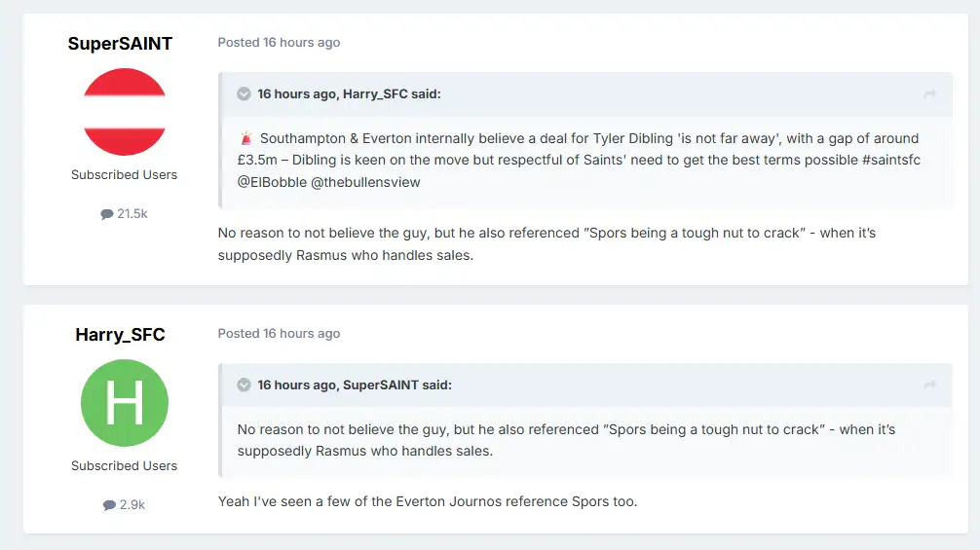Click 'Subscribed Users' under SuperSAINT
Screen dimensions: 980x550
pyautogui.click(x=124, y=175)
